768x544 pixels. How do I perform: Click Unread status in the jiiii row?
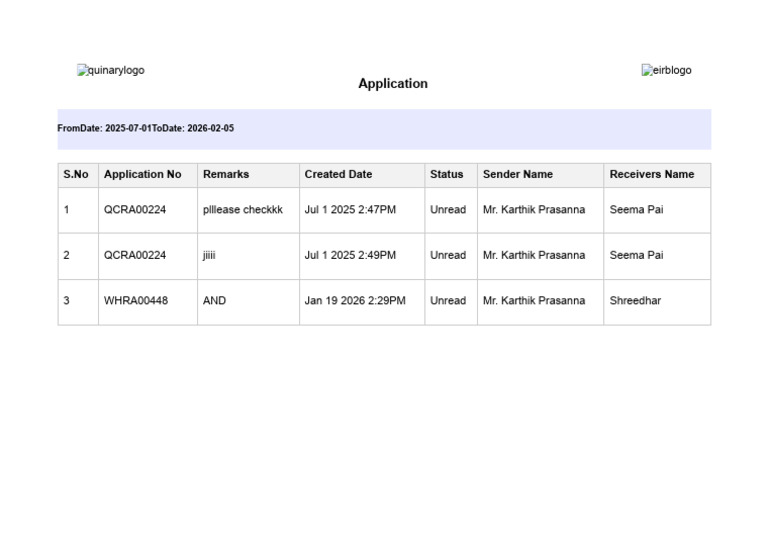pyautogui.click(x=448, y=255)
